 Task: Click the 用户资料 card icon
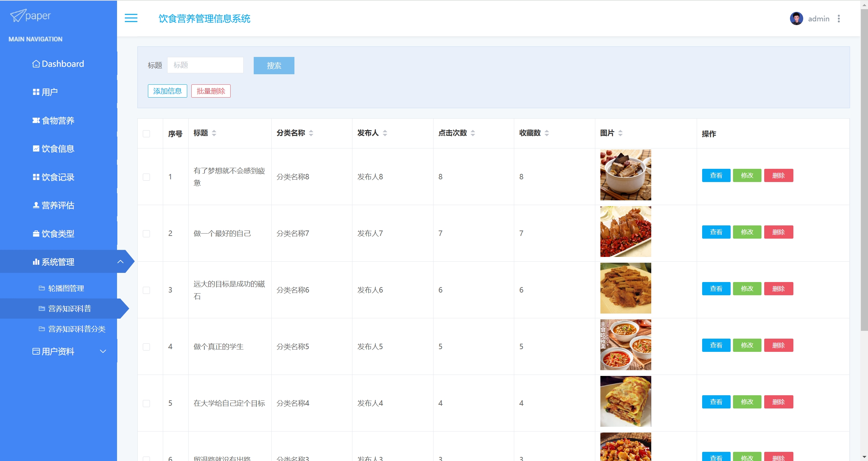pos(36,352)
